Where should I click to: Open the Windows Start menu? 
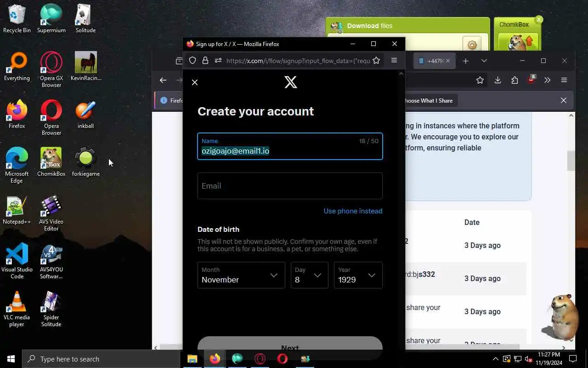[11, 359]
